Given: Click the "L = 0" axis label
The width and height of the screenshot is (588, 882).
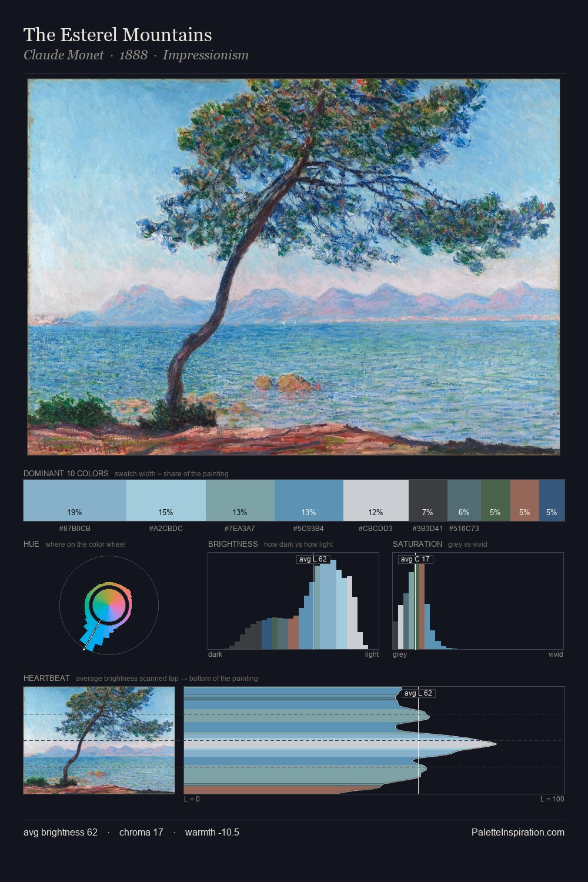Looking at the screenshot, I should pyautogui.click(x=192, y=799).
